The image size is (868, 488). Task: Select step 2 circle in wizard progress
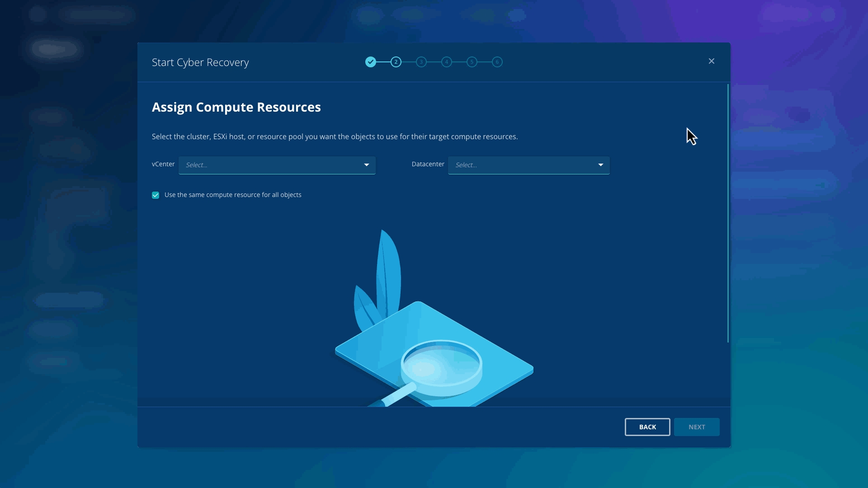point(396,62)
